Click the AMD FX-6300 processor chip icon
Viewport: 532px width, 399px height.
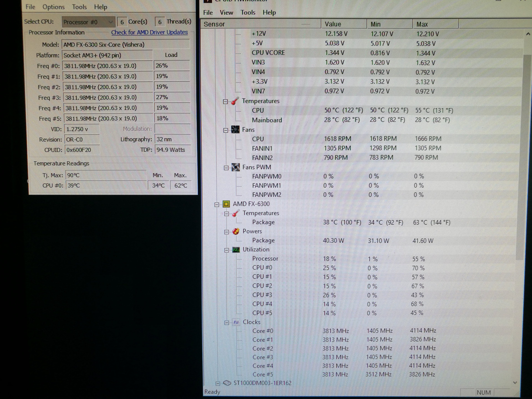[226, 204]
